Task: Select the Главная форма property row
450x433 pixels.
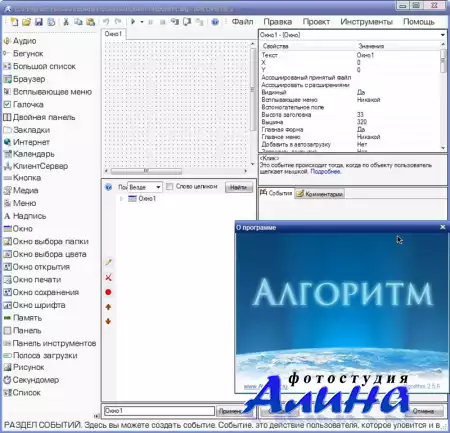Action: point(350,129)
